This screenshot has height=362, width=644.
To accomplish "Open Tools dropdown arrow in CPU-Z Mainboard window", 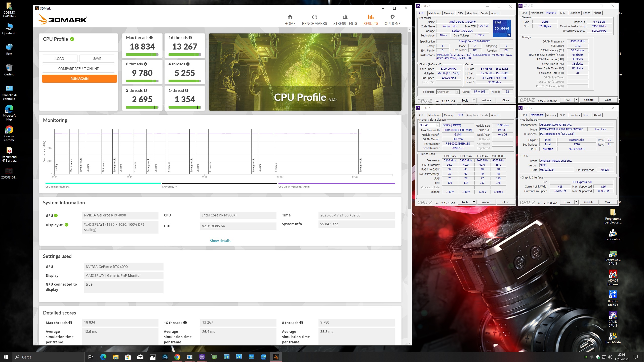I will point(576,202).
